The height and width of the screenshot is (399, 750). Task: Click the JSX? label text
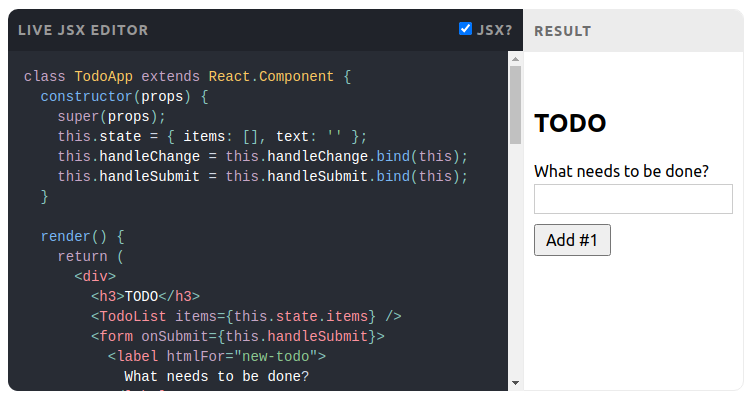(x=495, y=30)
